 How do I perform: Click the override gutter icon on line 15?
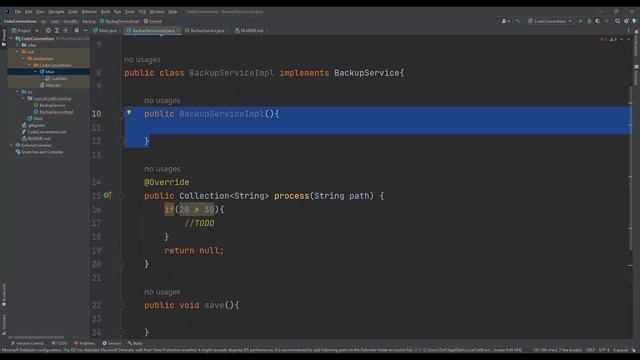[107, 196]
